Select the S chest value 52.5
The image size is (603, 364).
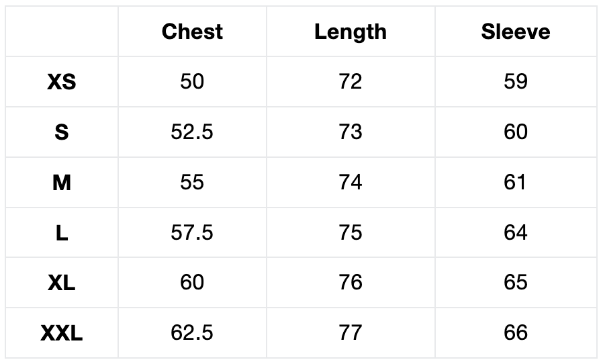click(x=192, y=132)
